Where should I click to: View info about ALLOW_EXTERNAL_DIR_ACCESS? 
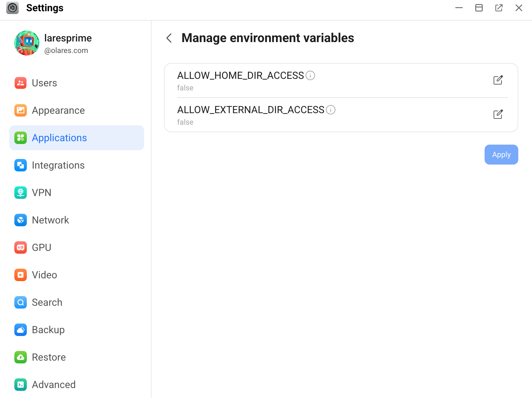[331, 110]
